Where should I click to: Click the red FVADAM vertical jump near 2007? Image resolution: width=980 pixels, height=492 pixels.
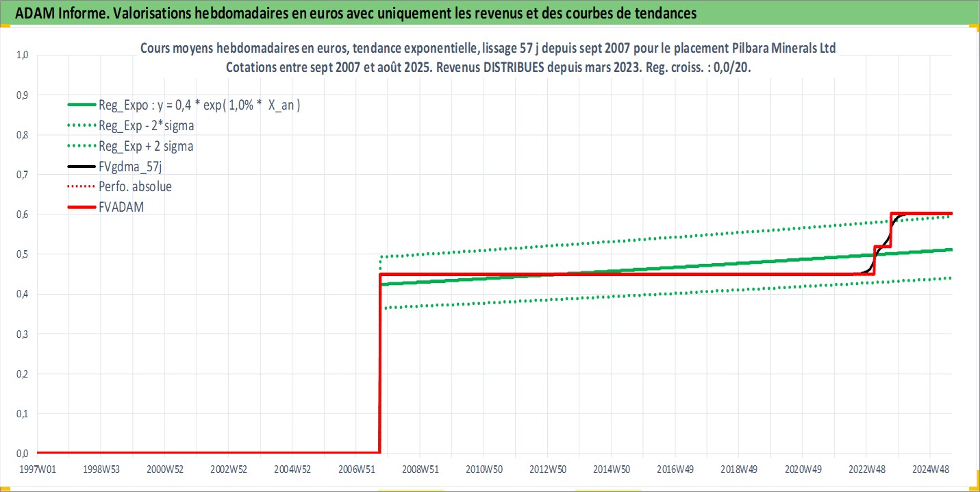pyautogui.click(x=380, y=363)
